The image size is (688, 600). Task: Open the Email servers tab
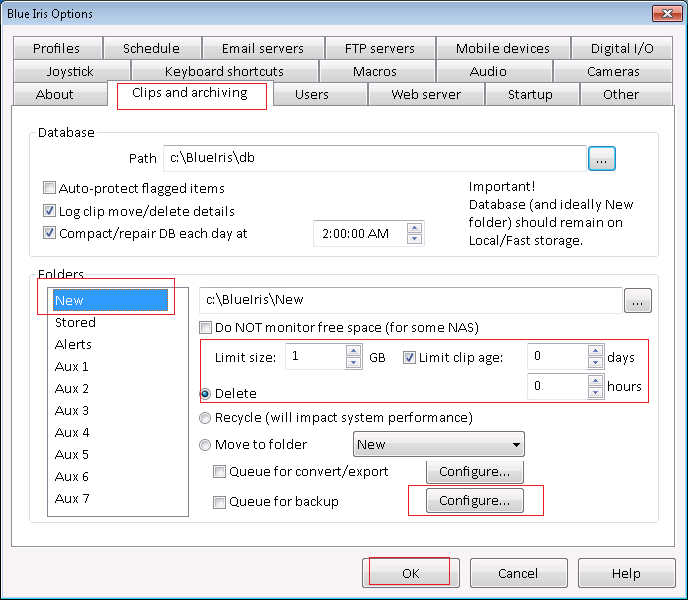pyautogui.click(x=262, y=48)
